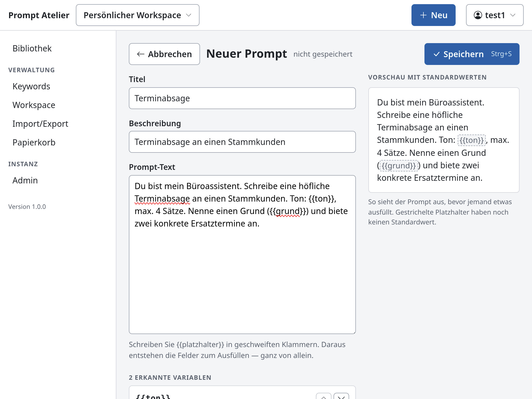The height and width of the screenshot is (399, 532).
Task: Click the Neu button to create prompt
Action: click(433, 15)
